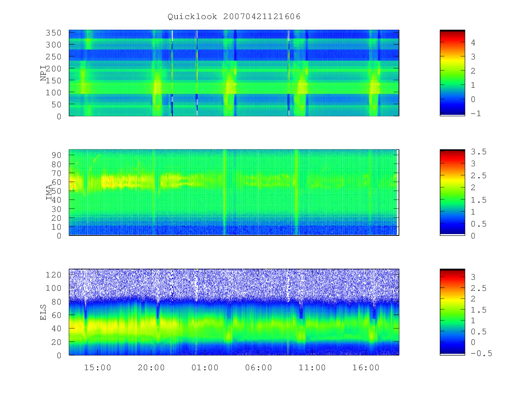
Task: Click the IMA y-axis label
Action: [x=49, y=192]
